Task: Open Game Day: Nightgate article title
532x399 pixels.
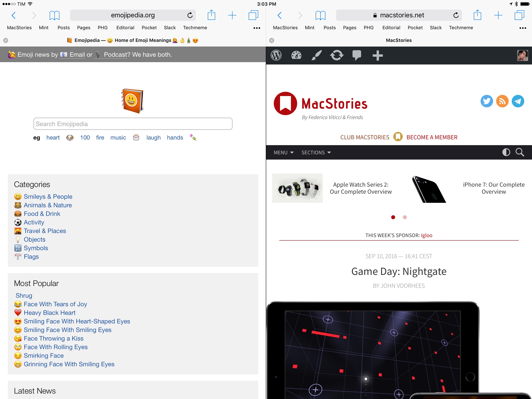Action: click(399, 271)
